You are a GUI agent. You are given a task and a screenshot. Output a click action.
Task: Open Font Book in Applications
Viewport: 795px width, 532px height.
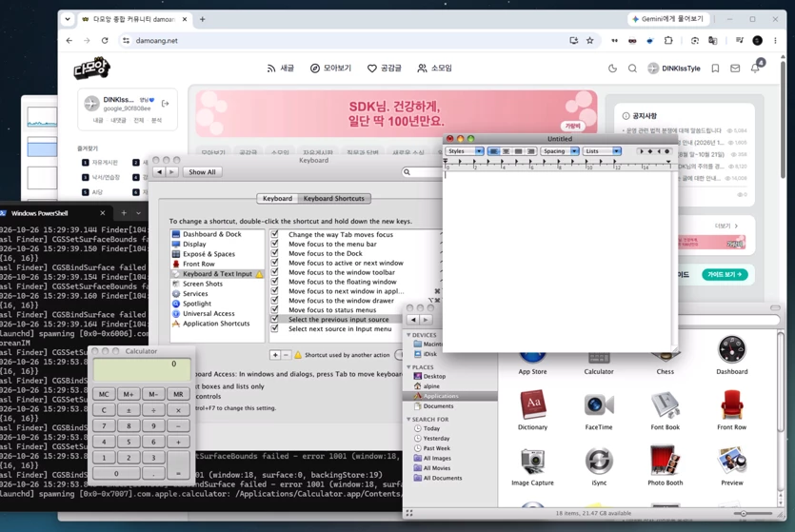(x=666, y=404)
